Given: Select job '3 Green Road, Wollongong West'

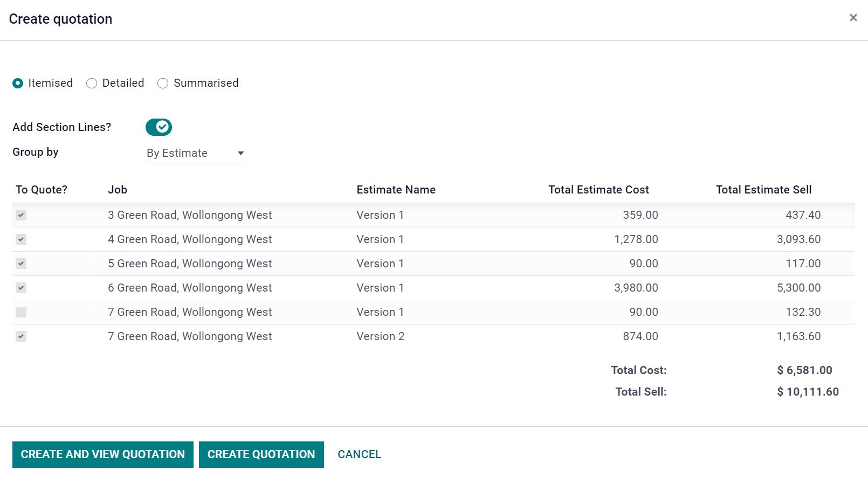Looking at the screenshot, I should point(190,215).
